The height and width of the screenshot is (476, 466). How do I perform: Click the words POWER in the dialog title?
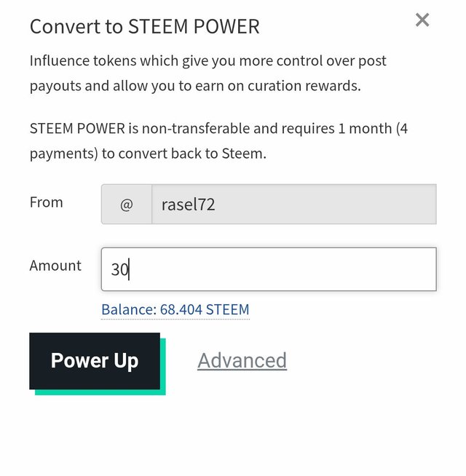pyautogui.click(x=226, y=26)
